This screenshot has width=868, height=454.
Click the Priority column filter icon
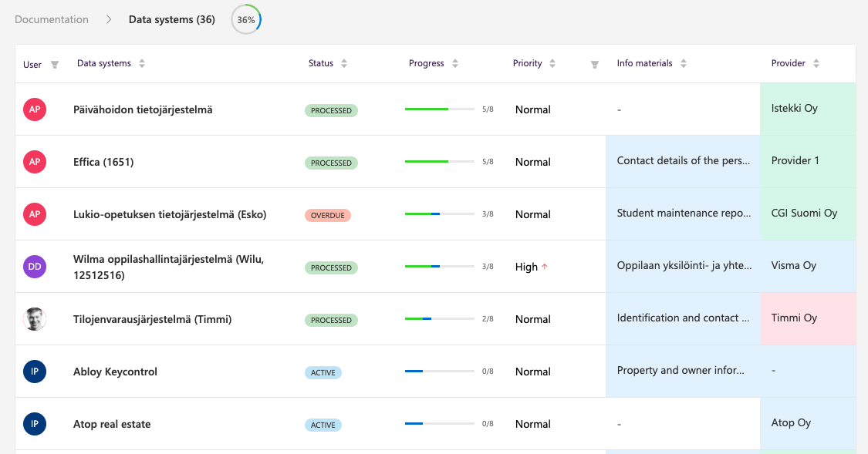pyautogui.click(x=595, y=65)
